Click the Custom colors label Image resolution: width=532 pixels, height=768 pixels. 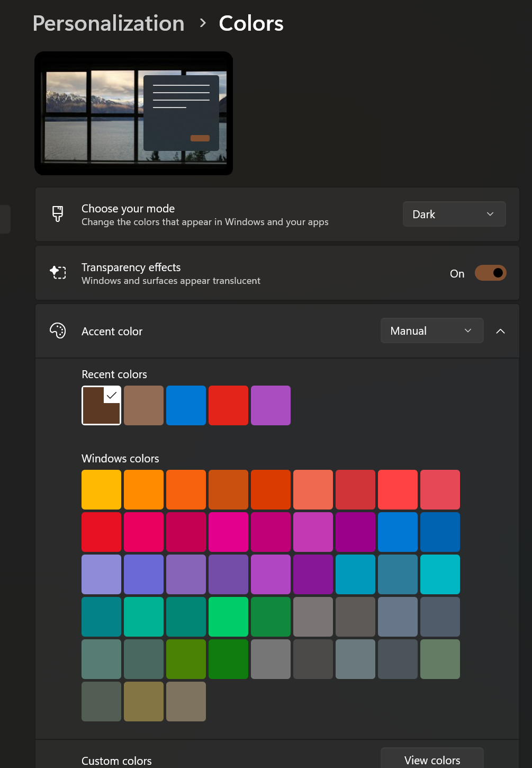tap(116, 761)
